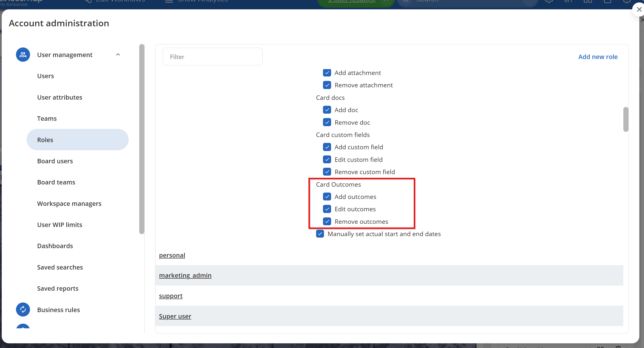Expand the marketing_admin role

tap(185, 275)
